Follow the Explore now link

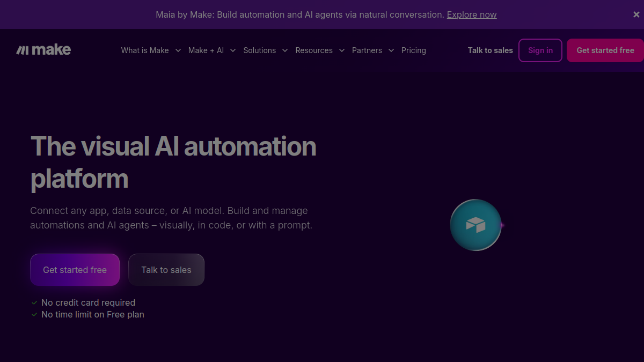pyautogui.click(x=472, y=14)
